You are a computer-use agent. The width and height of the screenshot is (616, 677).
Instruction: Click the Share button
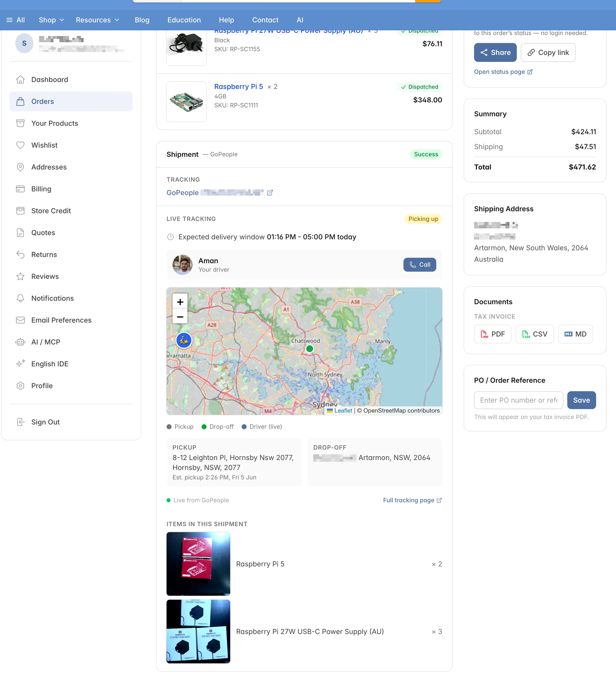click(495, 52)
